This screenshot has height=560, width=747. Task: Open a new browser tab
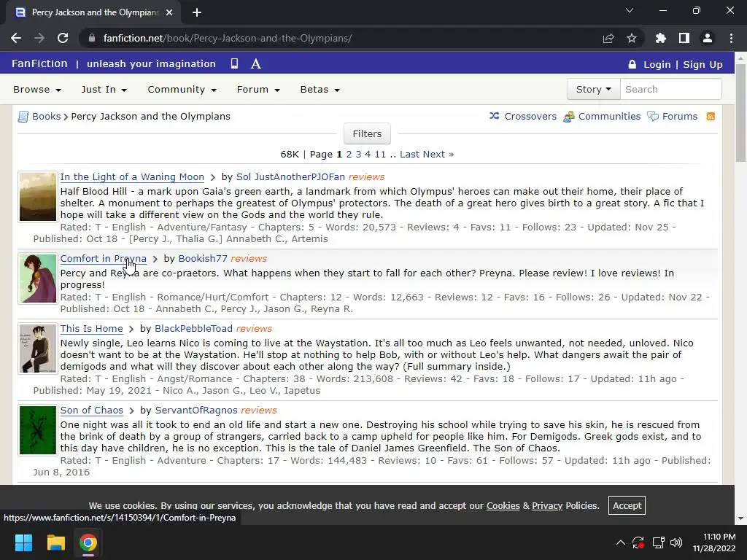197,12
